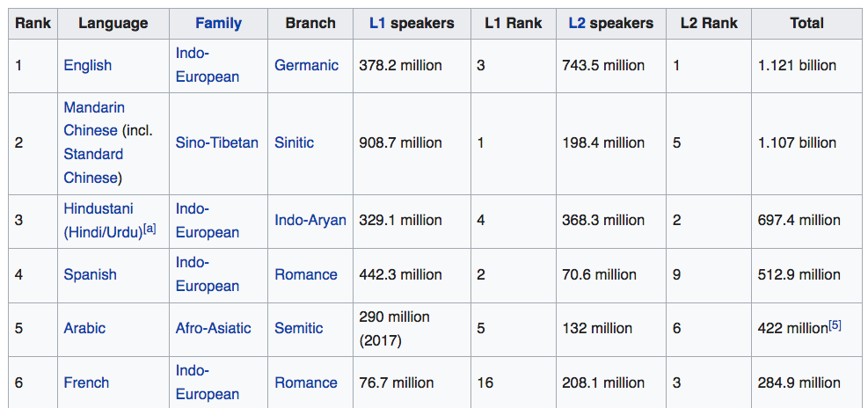Click the Arabic language link

tap(84, 328)
